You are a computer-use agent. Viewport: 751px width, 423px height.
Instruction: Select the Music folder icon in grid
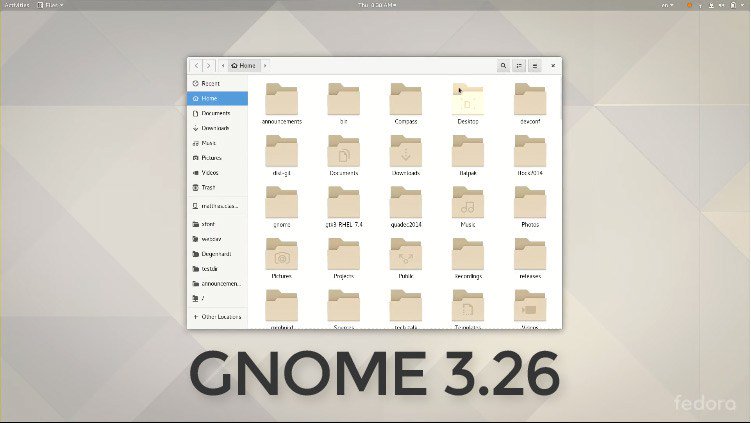(468, 202)
